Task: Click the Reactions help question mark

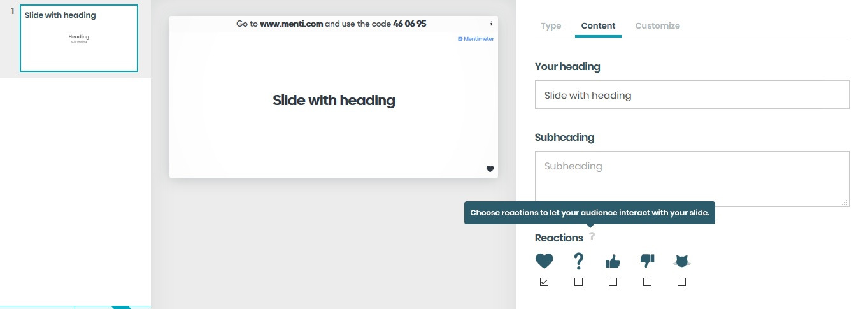Action: tap(592, 236)
